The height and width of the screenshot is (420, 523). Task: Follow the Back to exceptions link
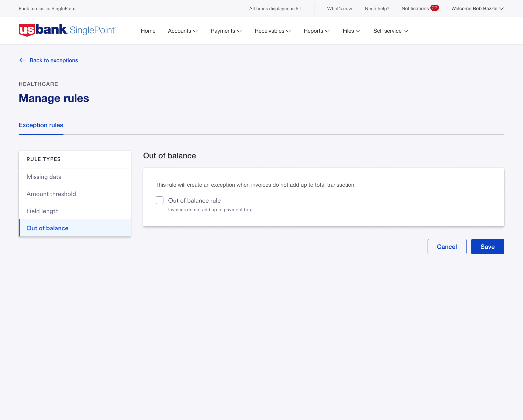tap(54, 60)
